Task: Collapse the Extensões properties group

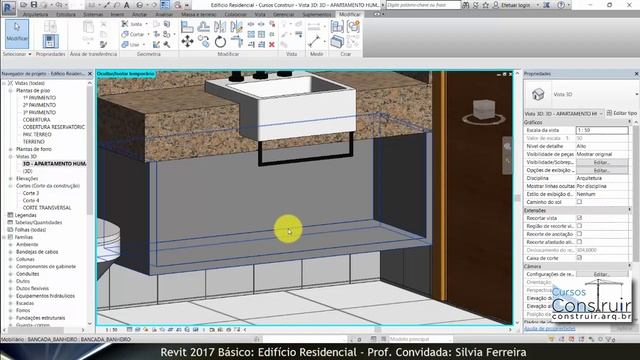Action: pos(630,210)
